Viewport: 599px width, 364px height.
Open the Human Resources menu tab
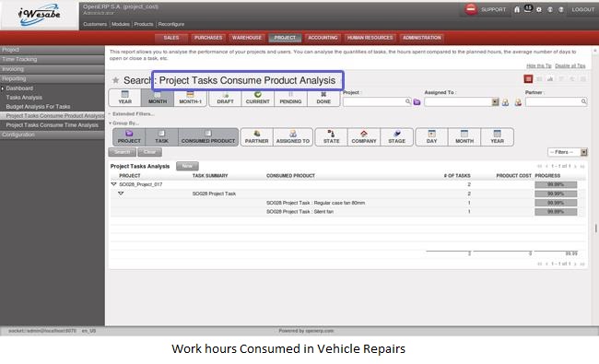[x=370, y=38]
